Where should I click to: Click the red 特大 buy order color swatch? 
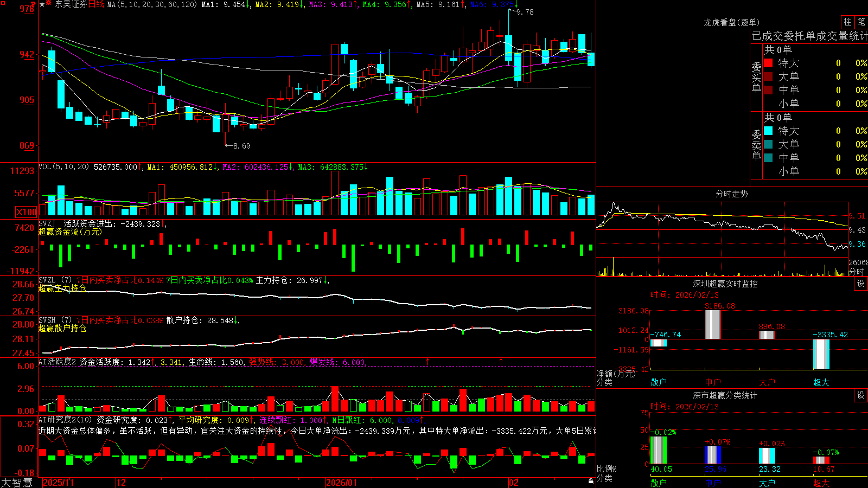(x=768, y=63)
